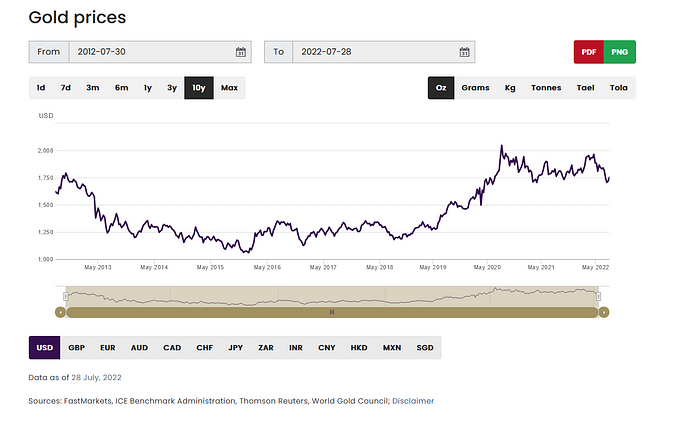Switch to the 6m time range
Screen dimensions: 700x439
pos(121,88)
